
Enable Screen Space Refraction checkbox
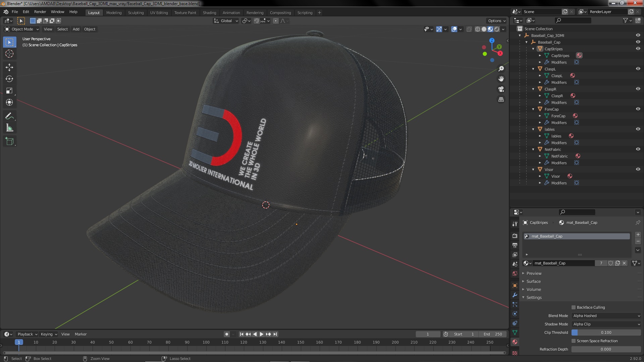tap(574, 341)
